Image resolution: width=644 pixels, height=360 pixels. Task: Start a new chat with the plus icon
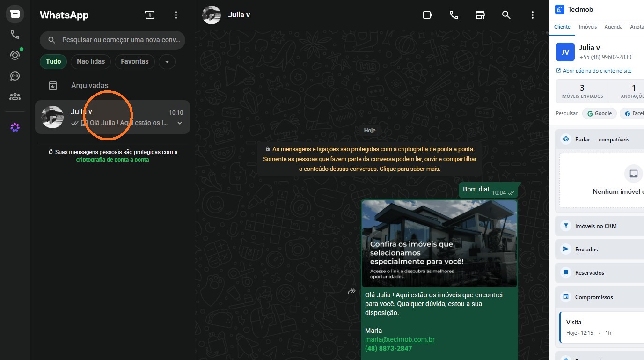[150, 15]
